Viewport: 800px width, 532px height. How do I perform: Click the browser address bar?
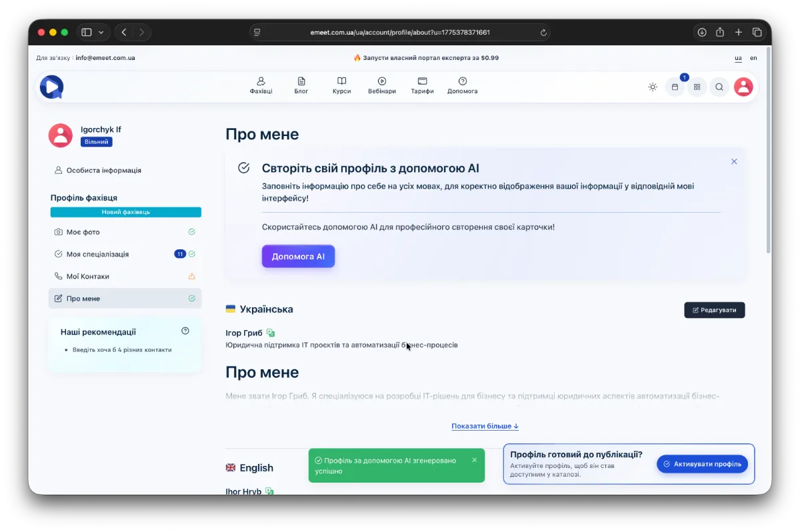(400, 32)
